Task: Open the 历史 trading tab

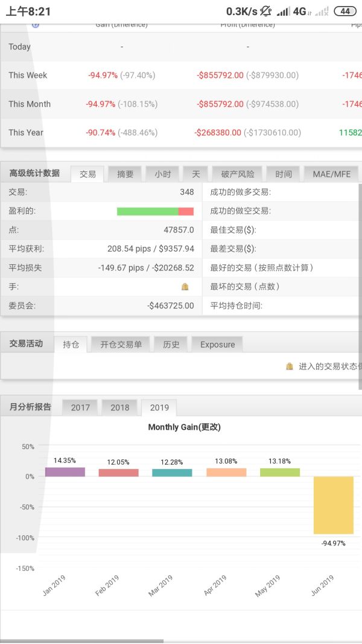Action: coord(171,345)
